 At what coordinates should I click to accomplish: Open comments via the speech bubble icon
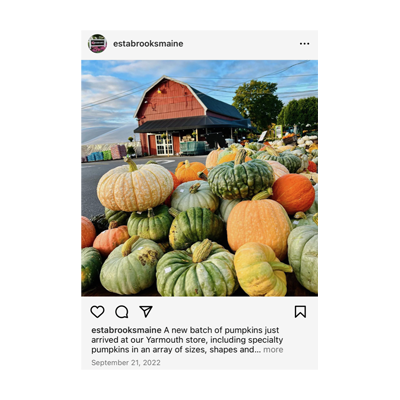tap(122, 312)
